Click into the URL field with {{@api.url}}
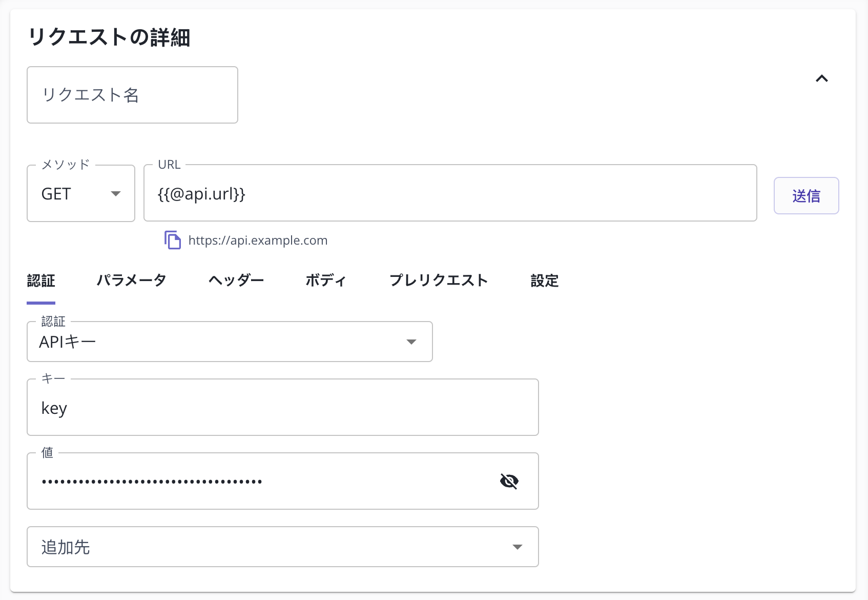868x600 pixels. [x=450, y=193]
